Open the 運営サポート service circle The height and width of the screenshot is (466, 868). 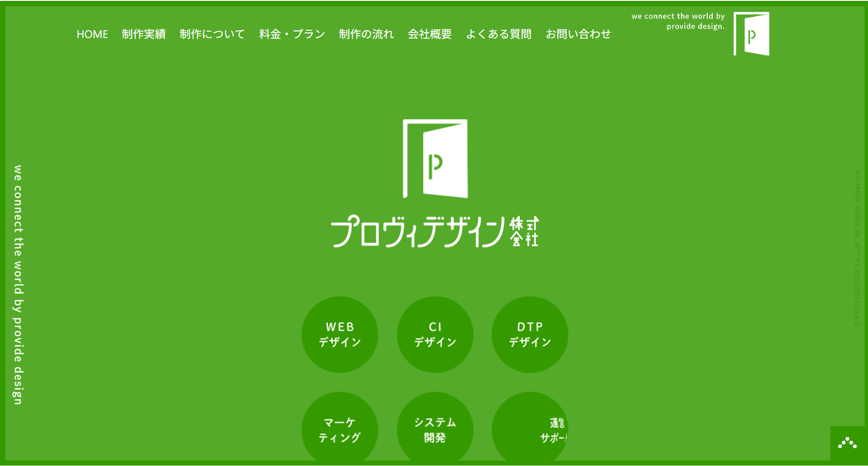(x=529, y=430)
